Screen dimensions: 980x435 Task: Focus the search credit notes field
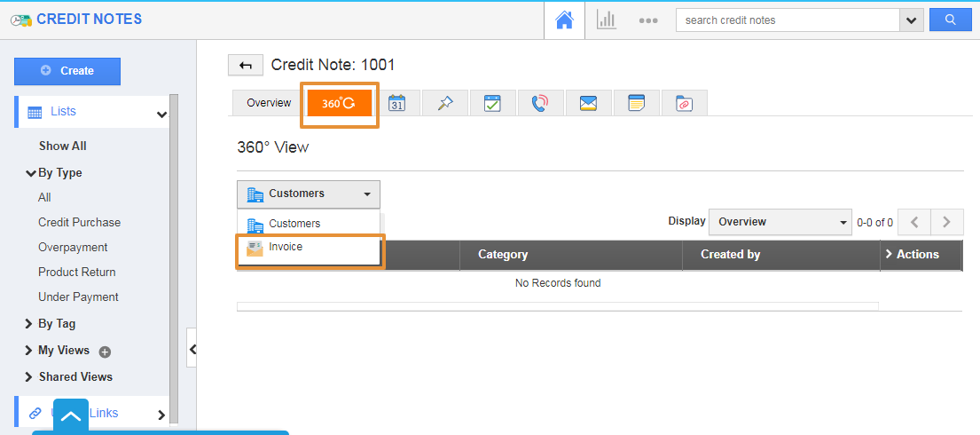pyautogui.click(x=788, y=20)
